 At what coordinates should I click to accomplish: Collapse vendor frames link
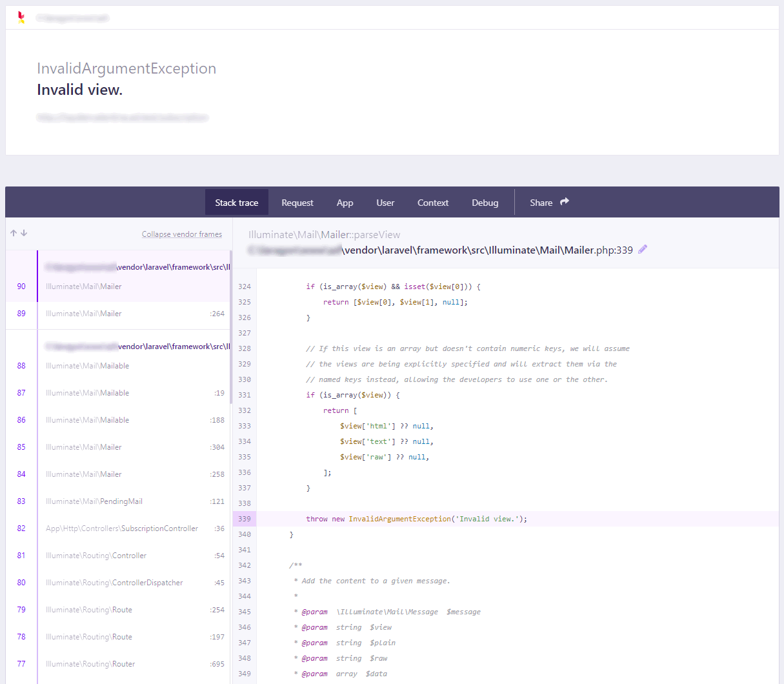point(182,234)
